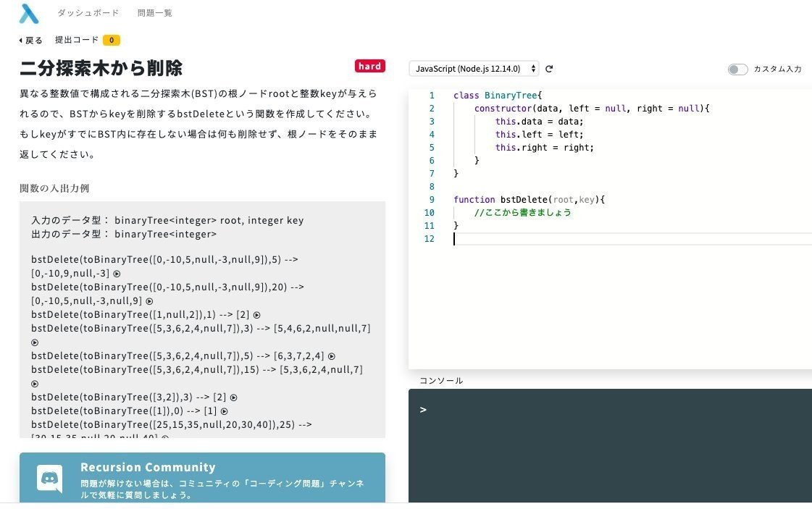Click the 戻る link
Image resolution: width=812 pixels, height=509 pixels.
(32, 40)
